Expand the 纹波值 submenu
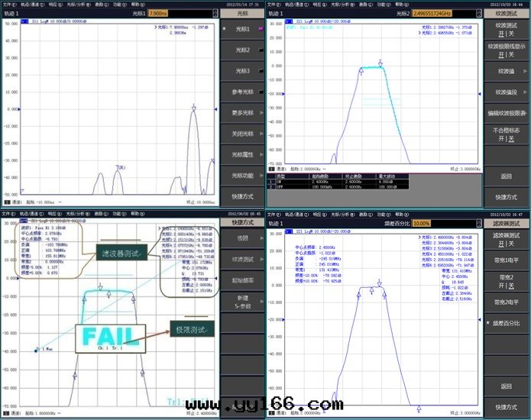The image size is (531, 420). 506,71
